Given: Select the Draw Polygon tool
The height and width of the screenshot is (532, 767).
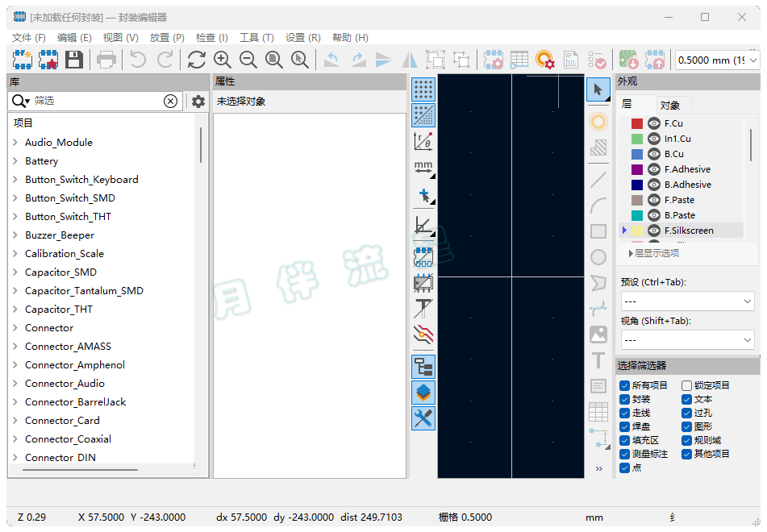Looking at the screenshot, I should pos(598,283).
